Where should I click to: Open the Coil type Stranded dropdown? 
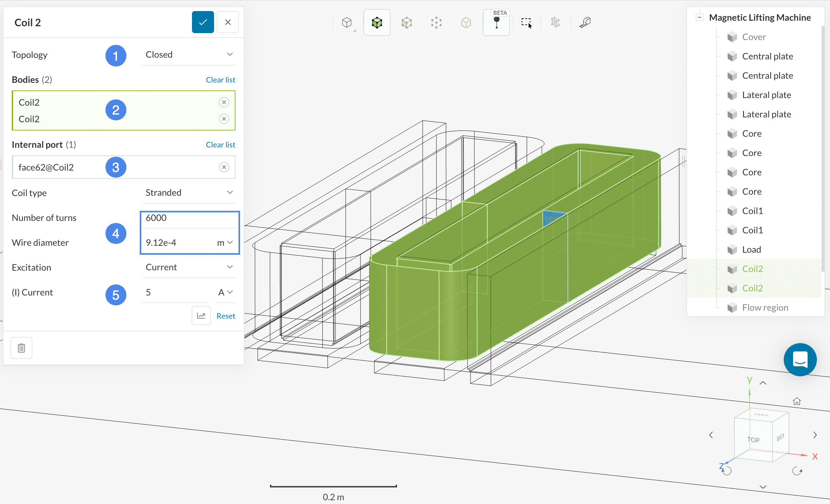tap(189, 193)
